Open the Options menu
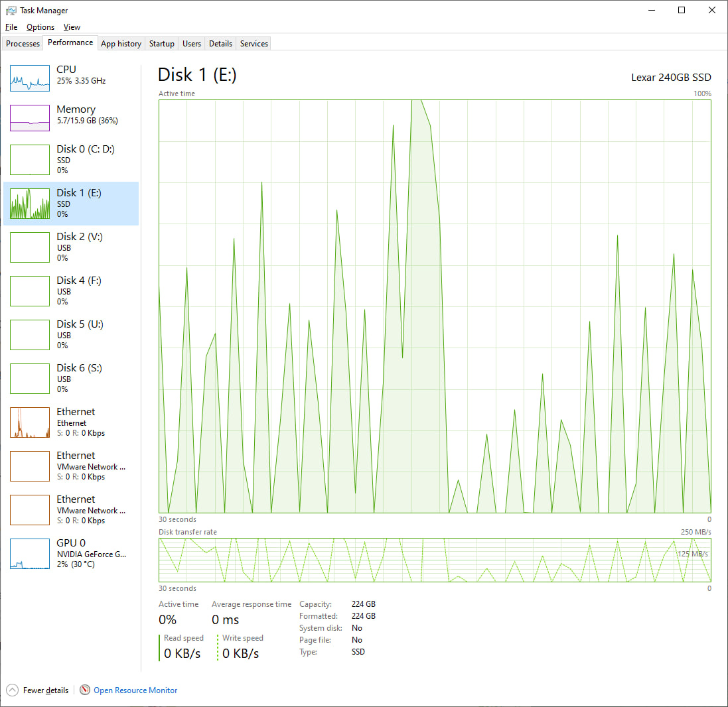Image resolution: width=728 pixels, height=707 pixels. [x=40, y=27]
